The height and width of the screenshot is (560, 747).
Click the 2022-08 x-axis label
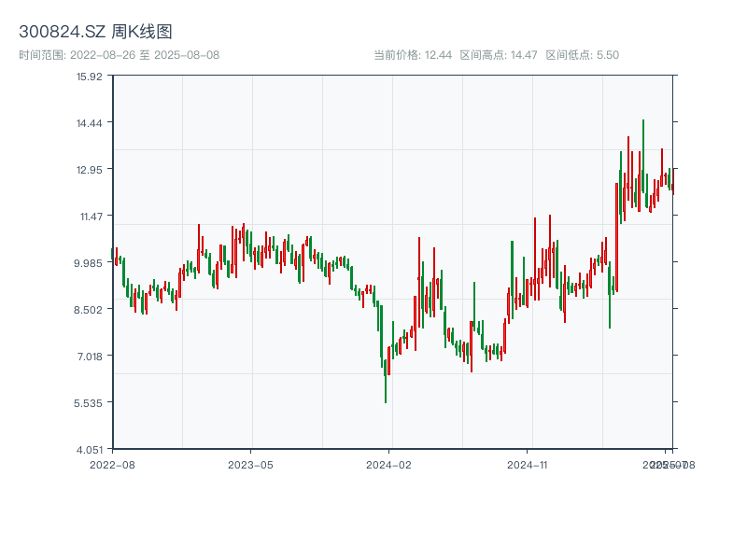[x=112, y=465]
